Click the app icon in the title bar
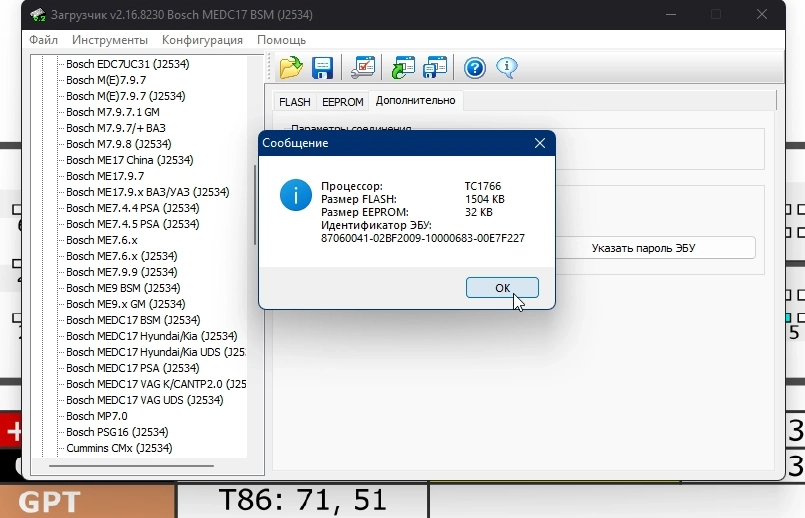 pyautogui.click(x=38, y=15)
